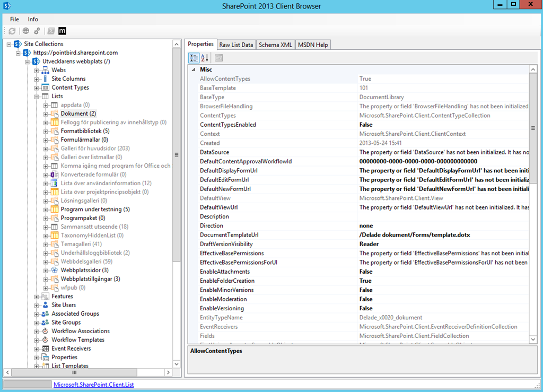
Task: Click the Content Types icon
Action: point(46,88)
